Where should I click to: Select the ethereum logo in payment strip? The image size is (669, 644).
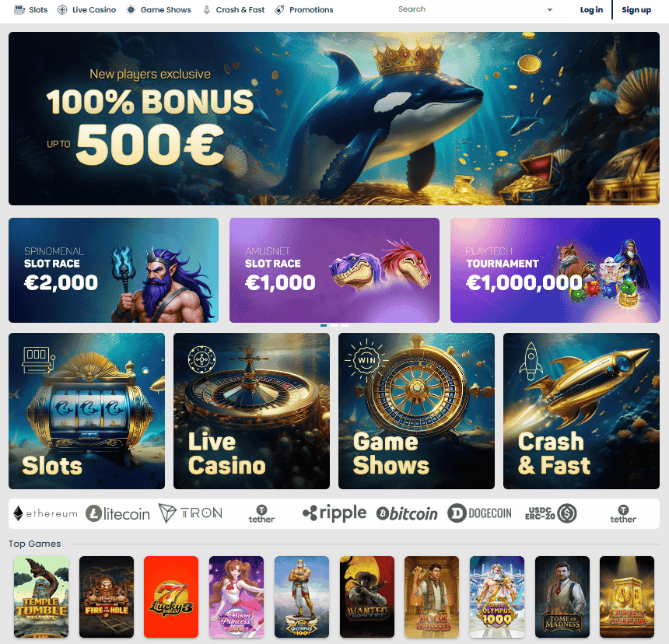tap(46, 513)
